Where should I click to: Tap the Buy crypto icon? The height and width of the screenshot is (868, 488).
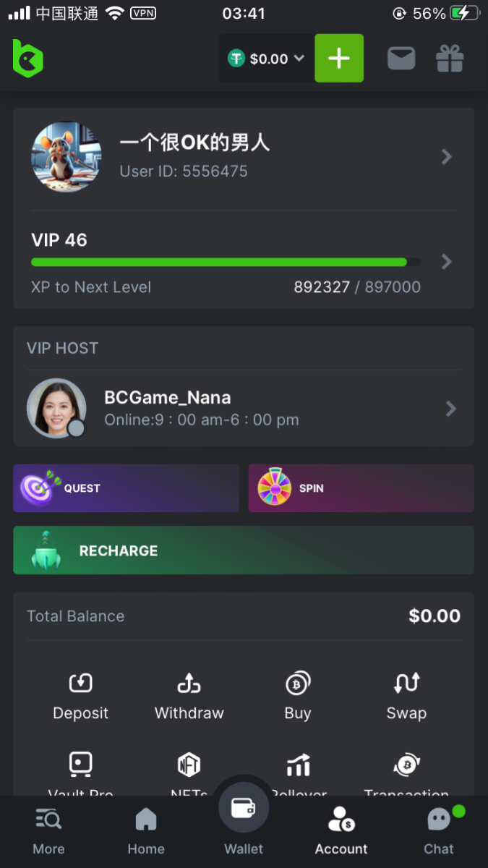(297, 683)
